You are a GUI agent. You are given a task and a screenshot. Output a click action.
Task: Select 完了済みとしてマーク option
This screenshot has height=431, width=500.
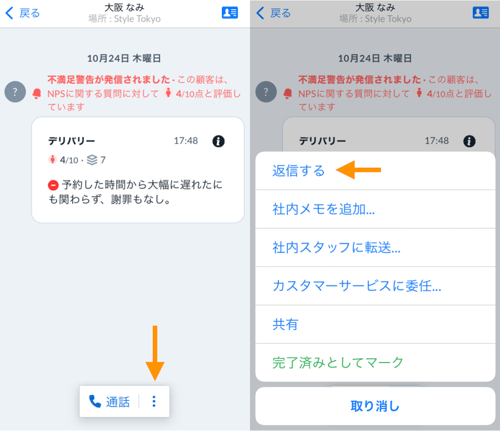(375, 363)
